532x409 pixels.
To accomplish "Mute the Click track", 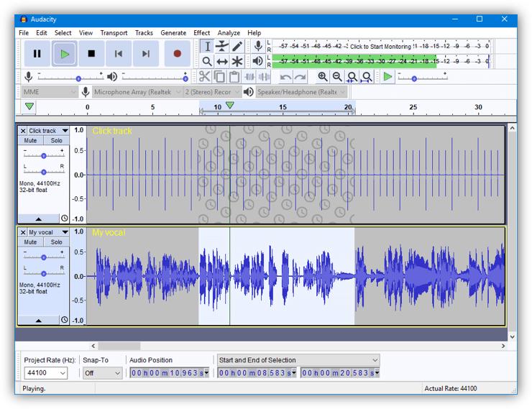I will (x=30, y=141).
